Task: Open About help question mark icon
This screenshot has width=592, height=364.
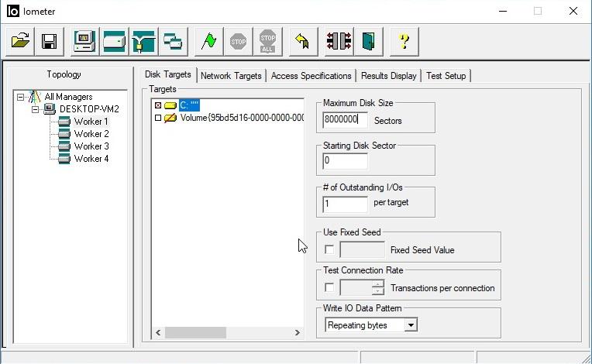Action: [x=404, y=41]
